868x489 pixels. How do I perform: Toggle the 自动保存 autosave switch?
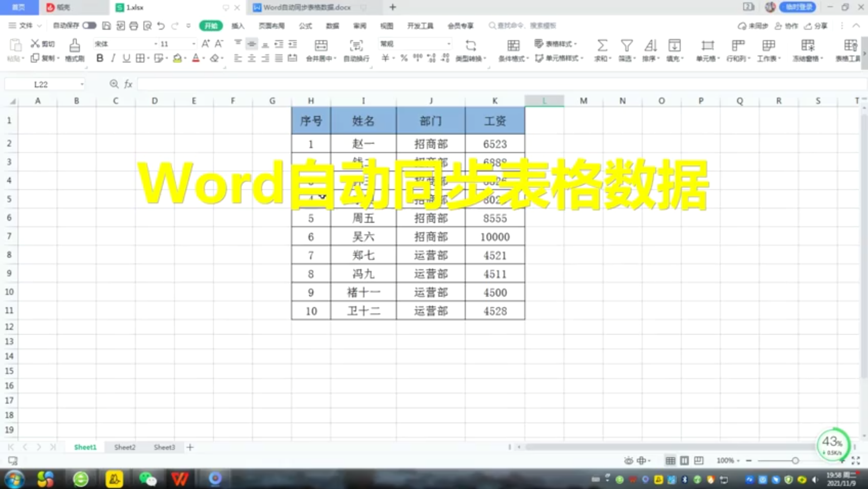coord(89,26)
